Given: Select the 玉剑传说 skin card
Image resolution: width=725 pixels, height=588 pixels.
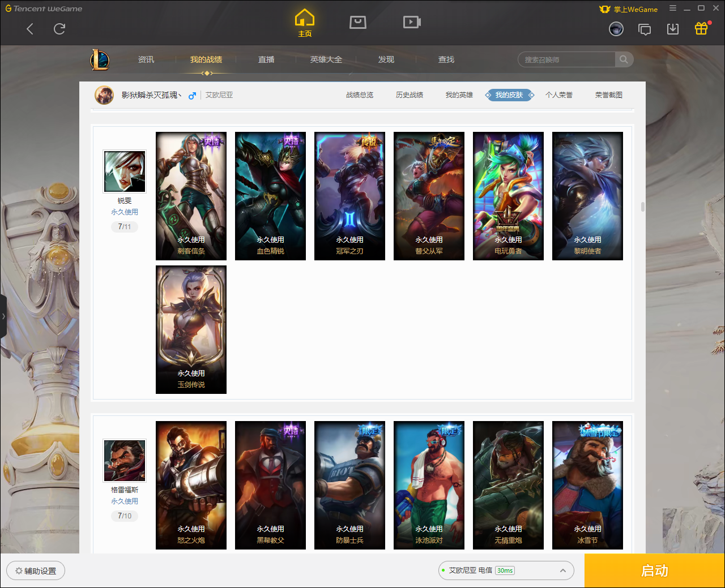Looking at the screenshot, I should (191, 329).
